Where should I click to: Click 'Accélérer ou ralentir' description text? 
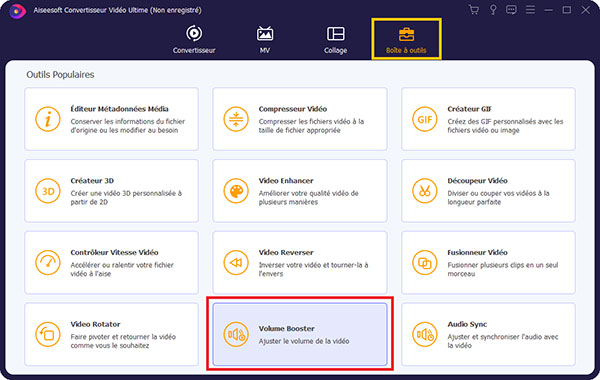(122, 269)
